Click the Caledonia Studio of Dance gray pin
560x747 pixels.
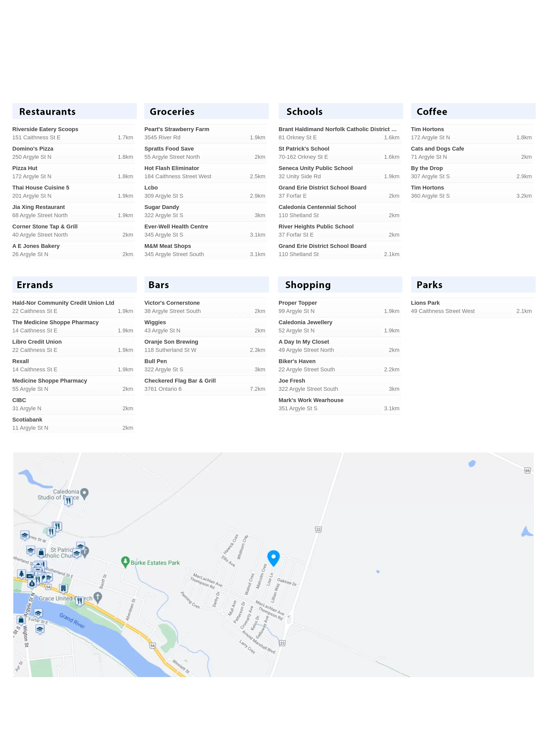coord(85,493)
